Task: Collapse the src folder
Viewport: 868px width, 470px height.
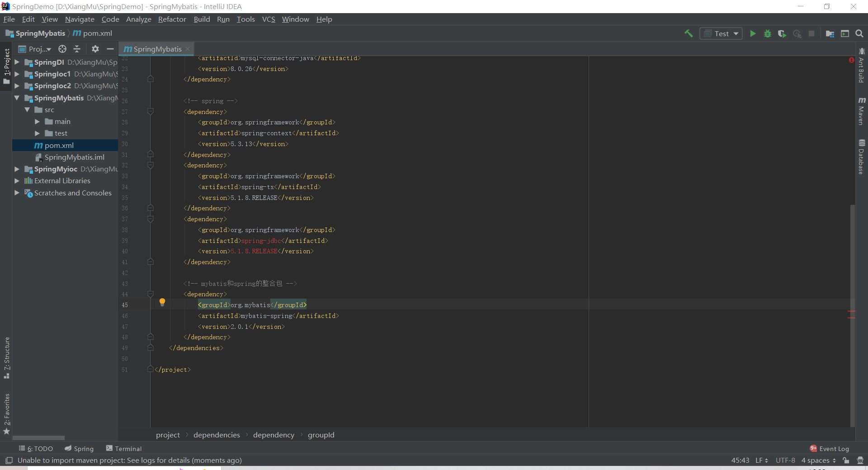Action: click(x=27, y=109)
